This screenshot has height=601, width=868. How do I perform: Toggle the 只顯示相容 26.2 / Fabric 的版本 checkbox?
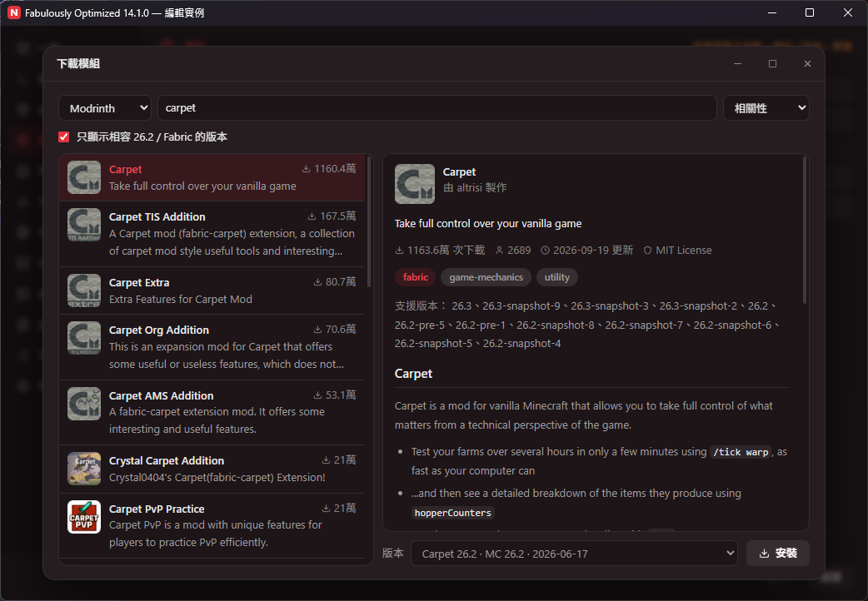[x=63, y=137]
